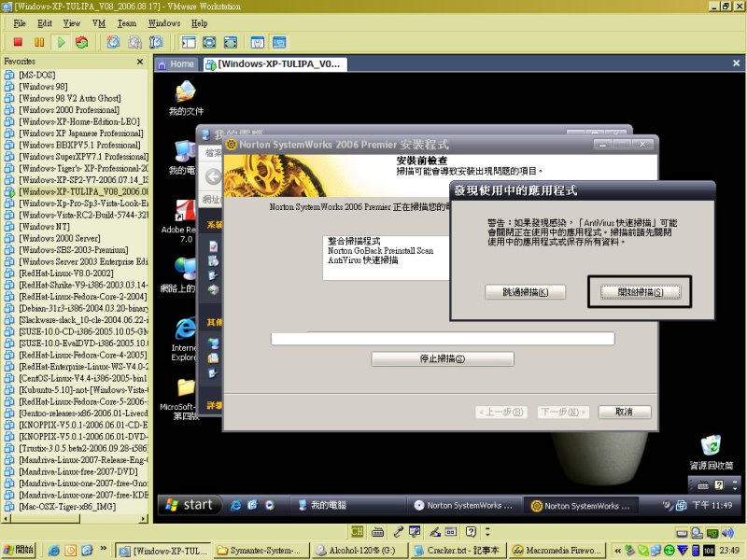
Task: Click AntiVirus 快速掃描 list entry
Action: 363,260
